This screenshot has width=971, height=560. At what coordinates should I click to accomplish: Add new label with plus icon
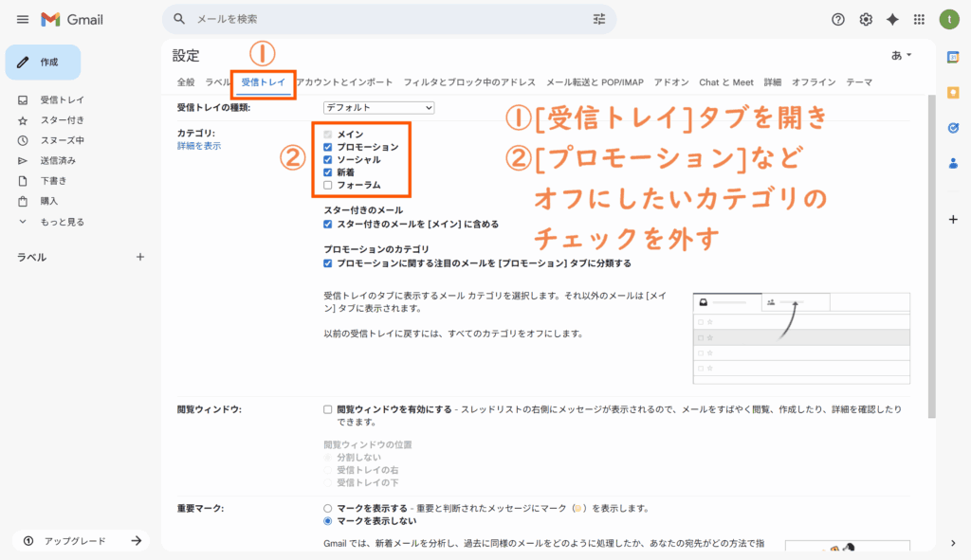coord(140,257)
